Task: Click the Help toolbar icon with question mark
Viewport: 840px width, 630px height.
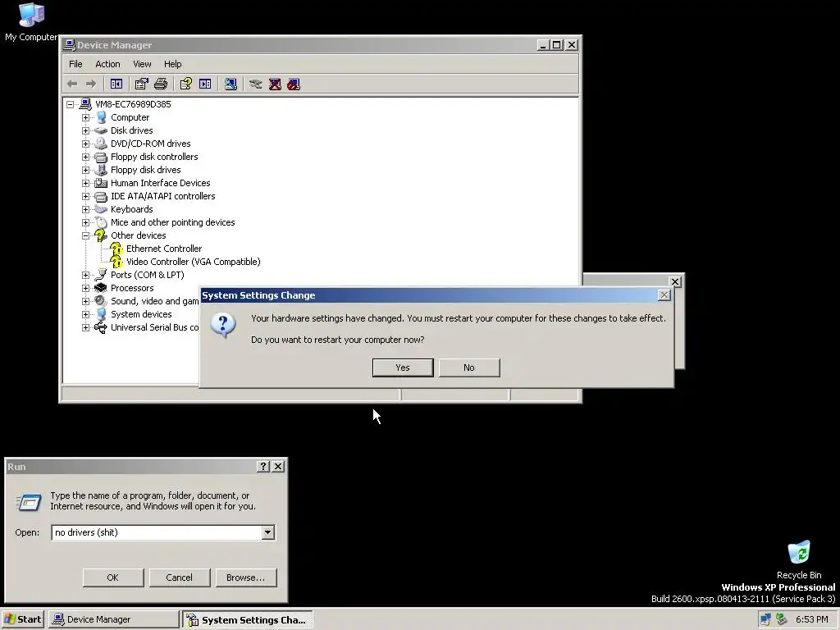Action: tap(186, 84)
